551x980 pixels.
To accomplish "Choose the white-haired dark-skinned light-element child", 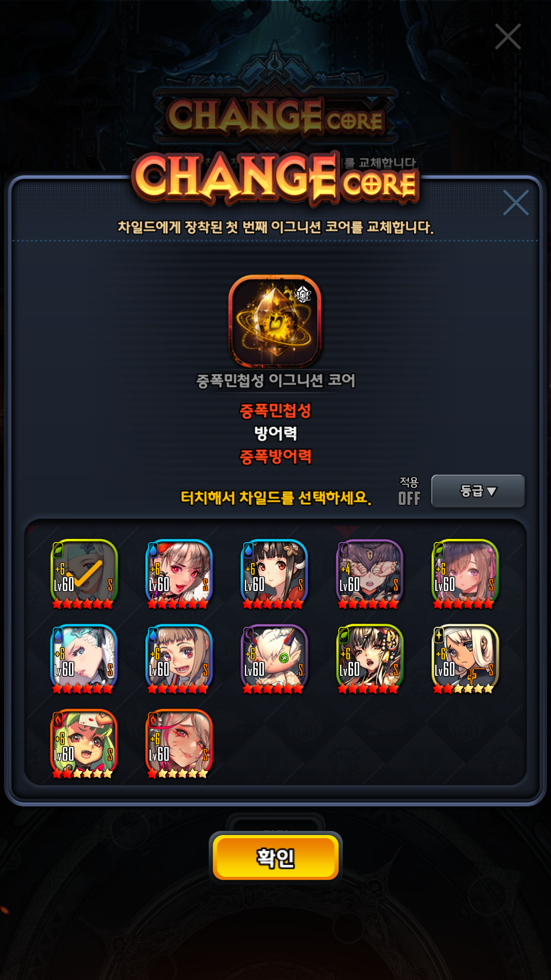I will (465, 658).
